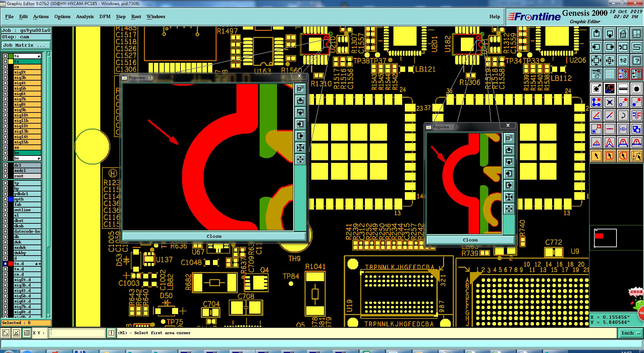Click the zoom-in arrows icon
644x353 pixels.
(596, 60)
